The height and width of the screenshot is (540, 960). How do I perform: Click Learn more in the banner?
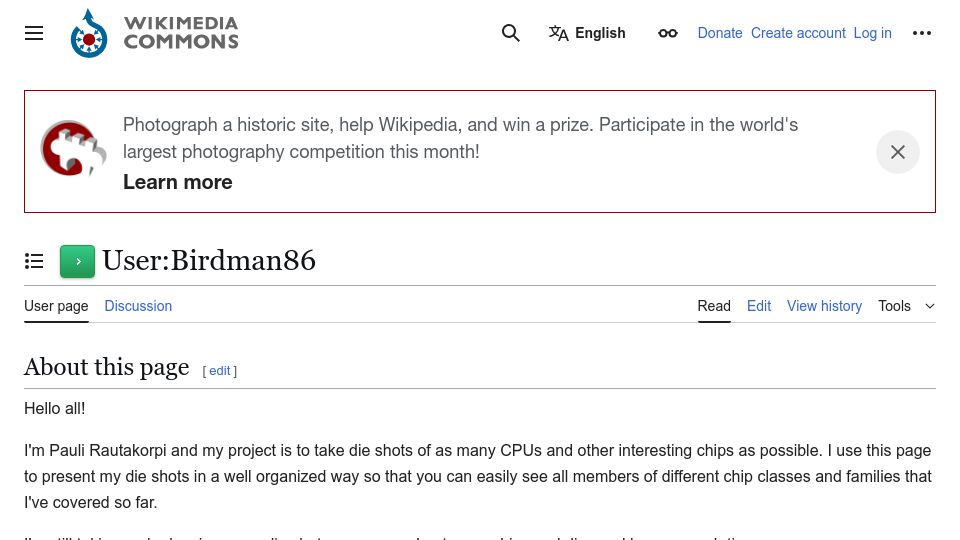point(178,182)
